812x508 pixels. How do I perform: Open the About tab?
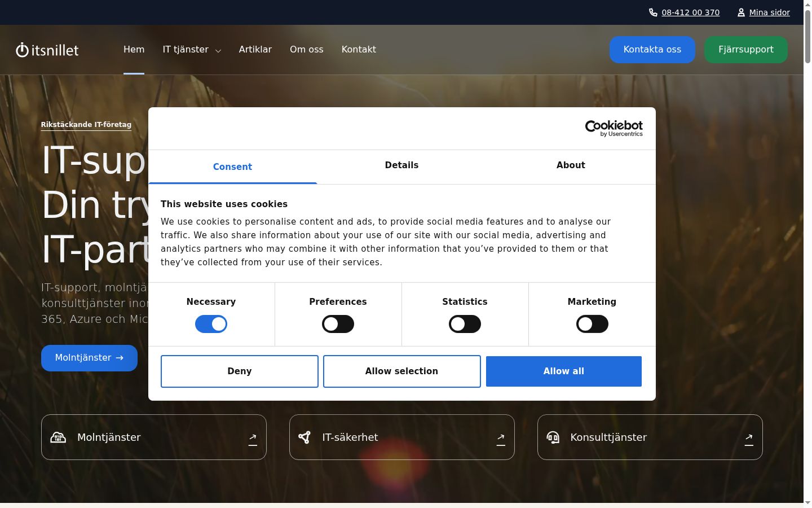571,165
